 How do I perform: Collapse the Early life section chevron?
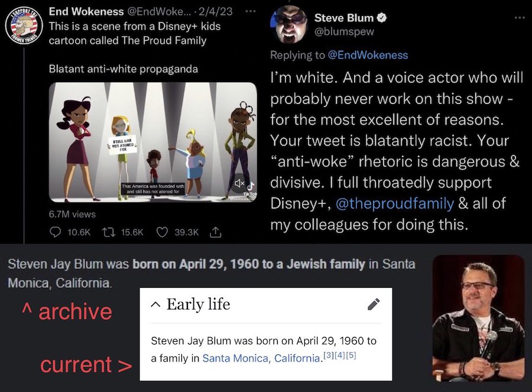tap(155, 304)
